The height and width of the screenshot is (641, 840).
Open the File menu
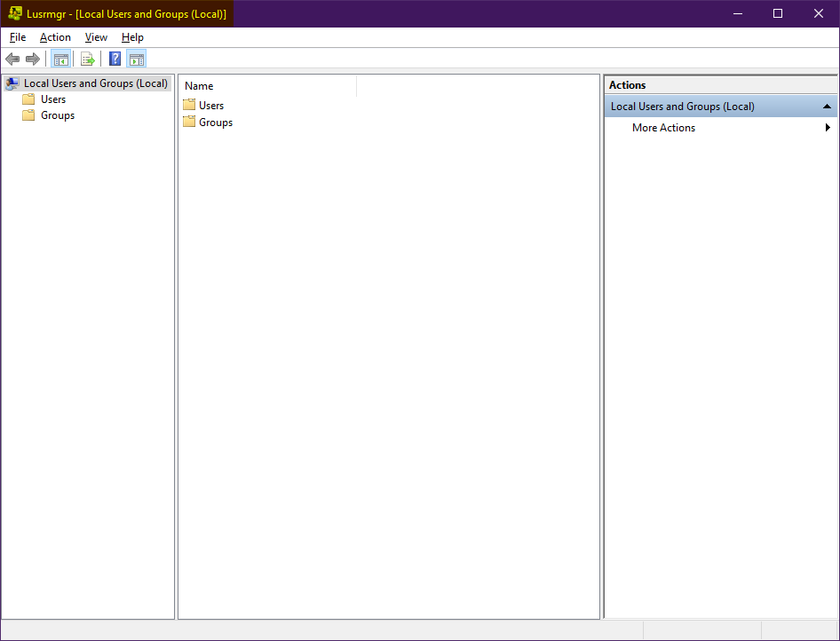click(18, 37)
